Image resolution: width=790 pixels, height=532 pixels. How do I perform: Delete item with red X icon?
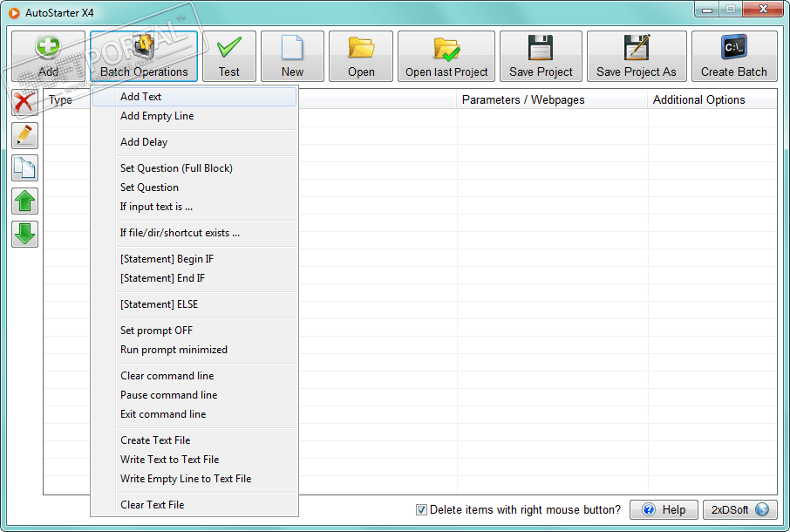pyautogui.click(x=24, y=103)
